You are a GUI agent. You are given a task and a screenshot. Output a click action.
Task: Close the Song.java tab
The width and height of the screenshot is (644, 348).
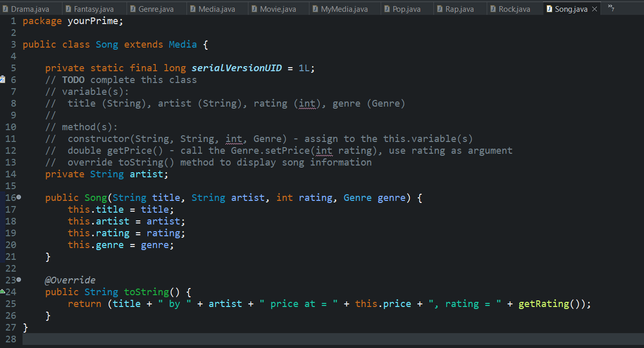[x=594, y=8]
